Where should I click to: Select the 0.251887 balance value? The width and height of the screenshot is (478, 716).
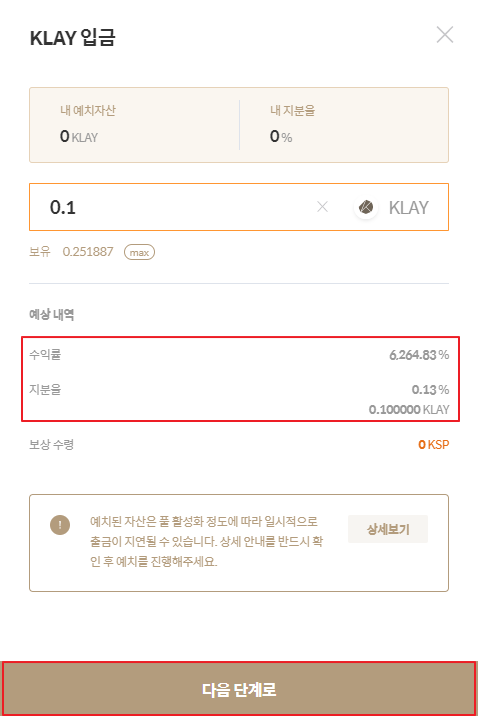pyautogui.click(x=88, y=252)
